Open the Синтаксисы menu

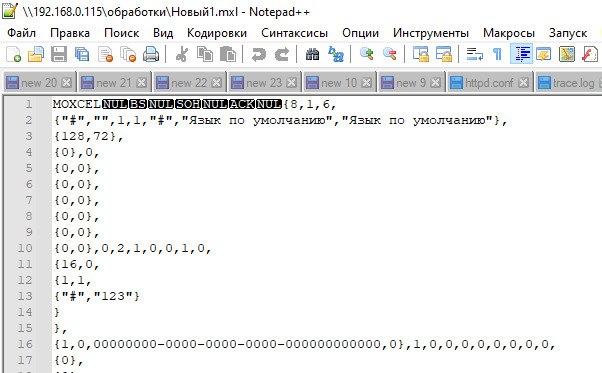[294, 33]
